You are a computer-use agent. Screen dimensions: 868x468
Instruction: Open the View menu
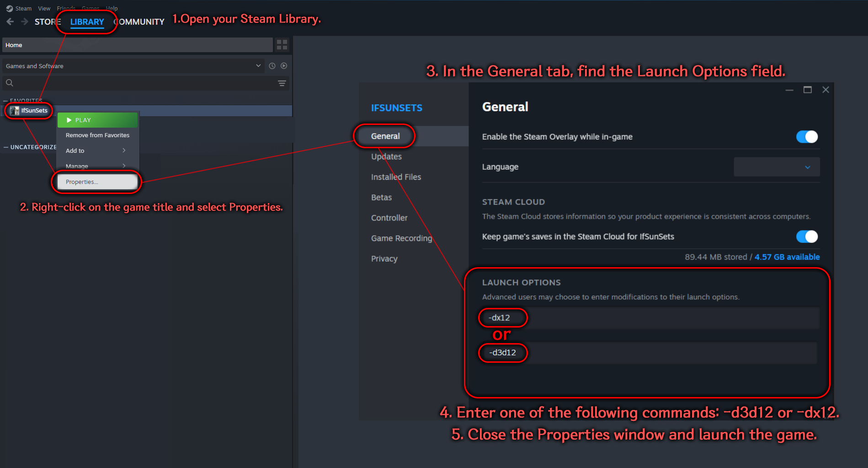tap(44, 8)
